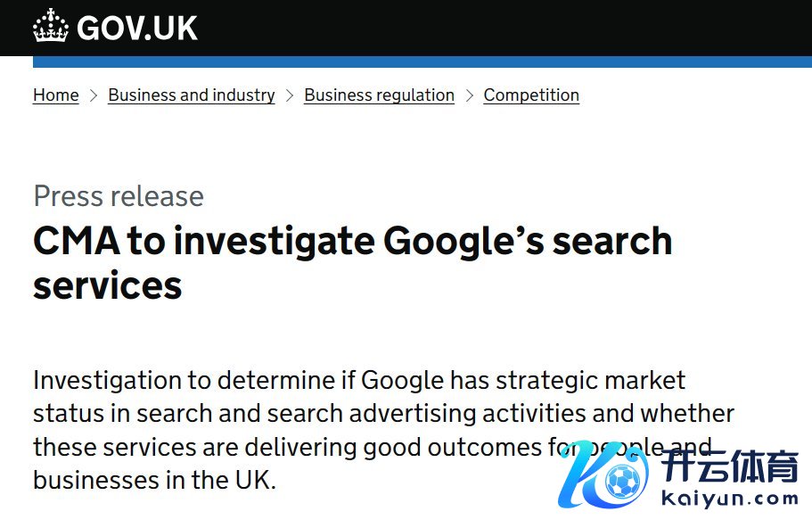Screen dimensions: 812x528
Task: Click the Press release label
Action: coord(119,196)
